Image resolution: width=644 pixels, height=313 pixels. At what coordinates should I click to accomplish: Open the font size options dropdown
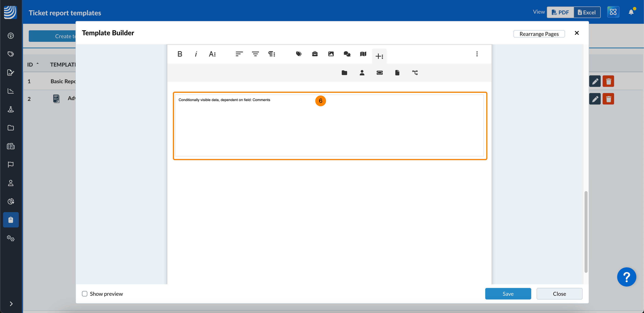(212, 54)
